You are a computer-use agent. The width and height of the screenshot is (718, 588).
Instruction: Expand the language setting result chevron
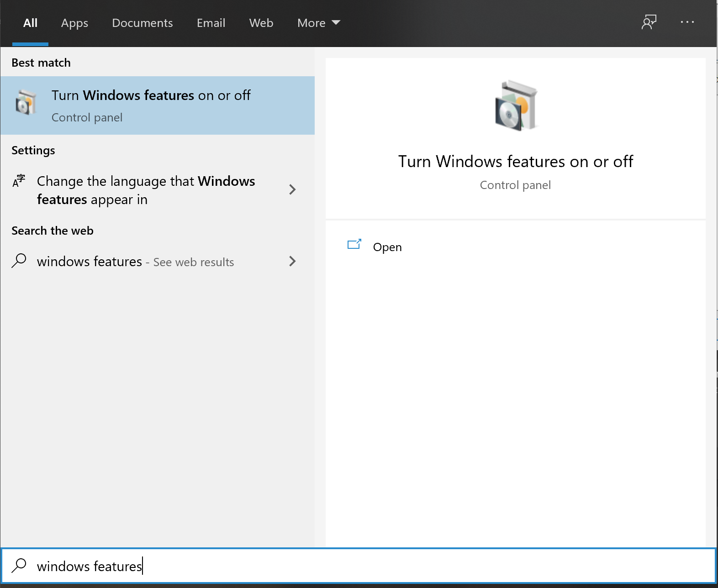tap(293, 189)
